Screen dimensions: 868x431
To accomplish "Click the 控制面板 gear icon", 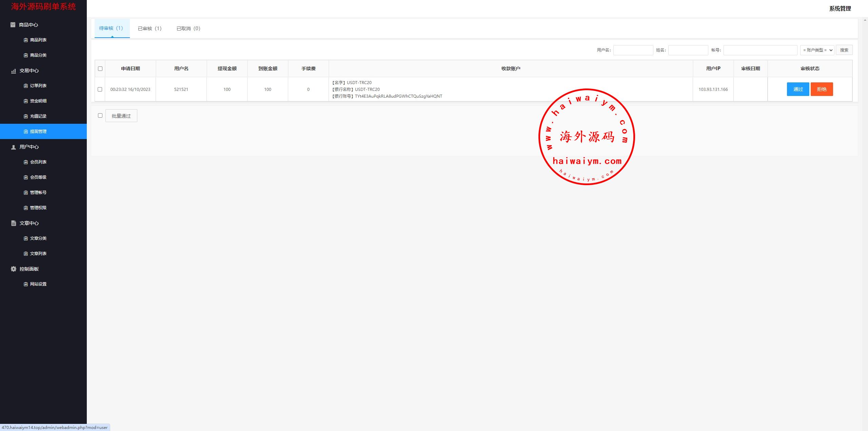I will [x=14, y=269].
